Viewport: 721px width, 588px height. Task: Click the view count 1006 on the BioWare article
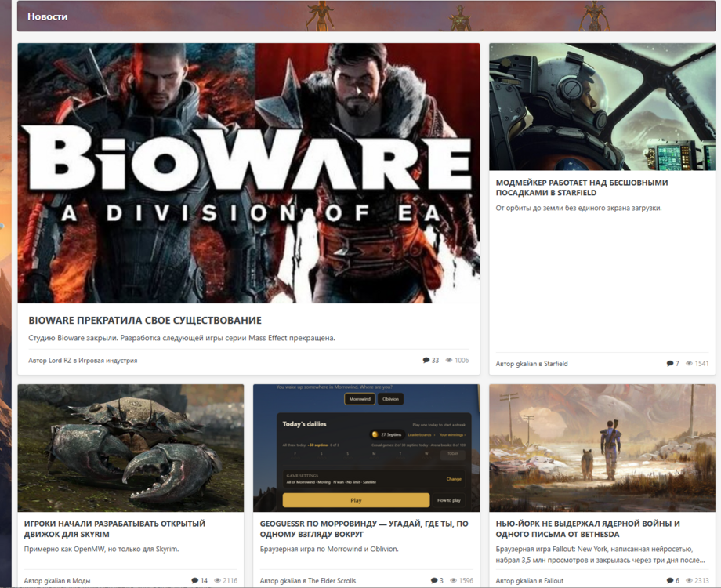click(462, 361)
